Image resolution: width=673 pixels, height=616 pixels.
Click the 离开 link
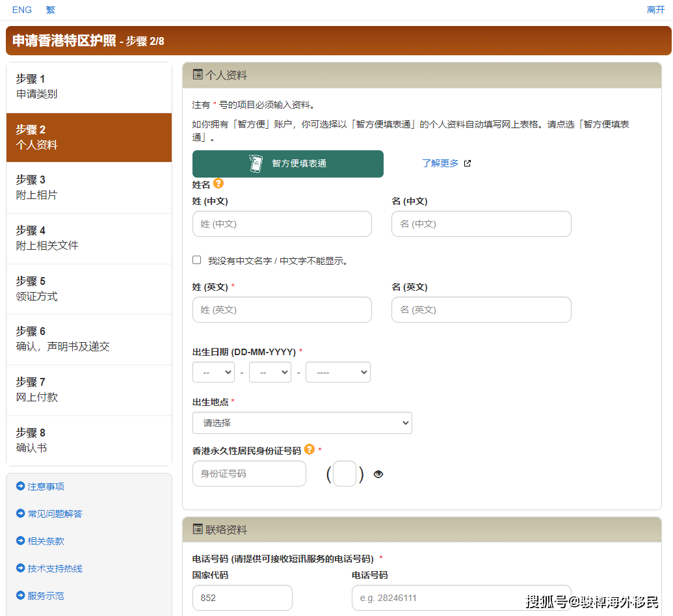(x=655, y=10)
